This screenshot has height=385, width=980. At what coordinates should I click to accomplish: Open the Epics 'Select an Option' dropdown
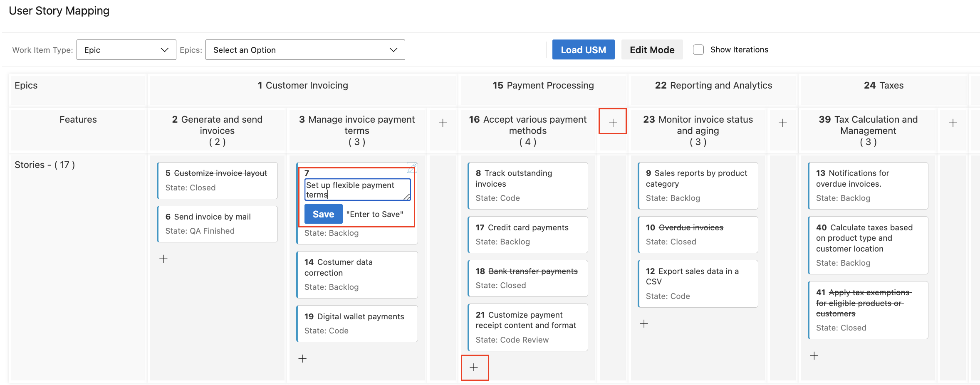pyautogui.click(x=305, y=49)
